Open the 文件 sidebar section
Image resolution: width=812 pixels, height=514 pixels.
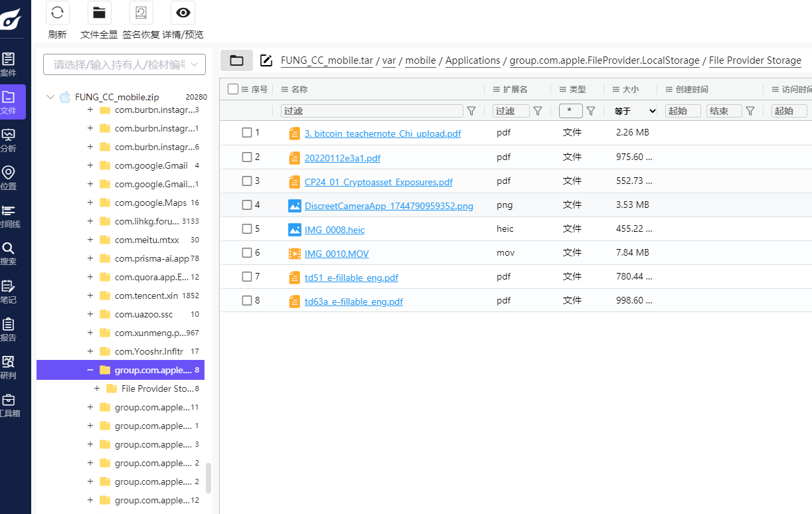click(9, 102)
